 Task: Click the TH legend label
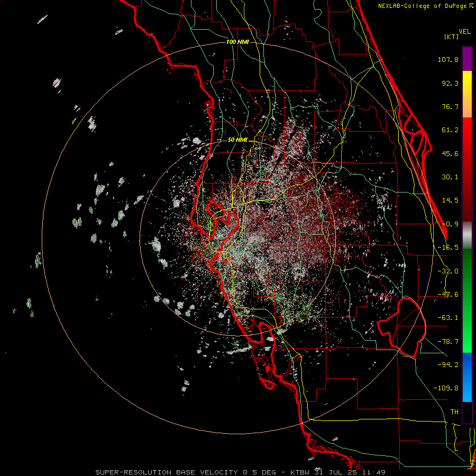(454, 411)
